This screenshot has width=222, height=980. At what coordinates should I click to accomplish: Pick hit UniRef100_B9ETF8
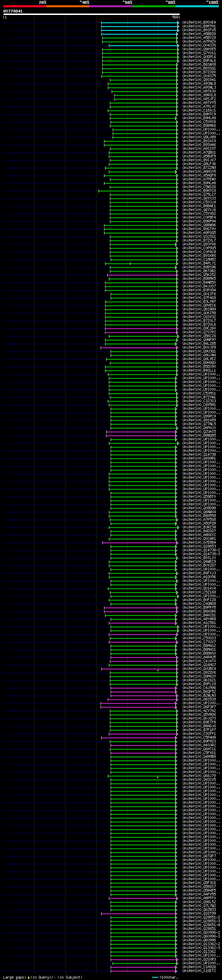tap(199, 722)
